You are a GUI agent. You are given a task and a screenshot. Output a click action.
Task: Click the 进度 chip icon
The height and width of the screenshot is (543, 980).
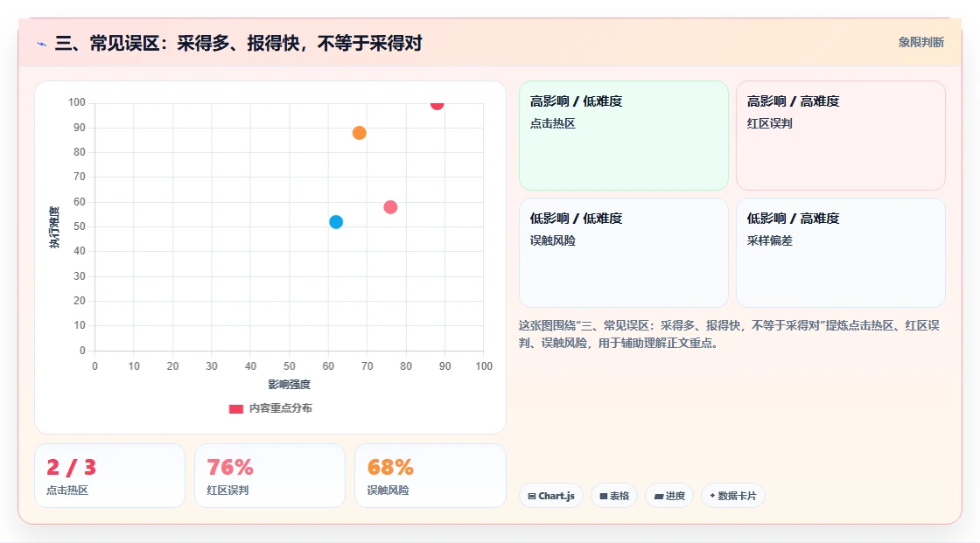point(659,496)
